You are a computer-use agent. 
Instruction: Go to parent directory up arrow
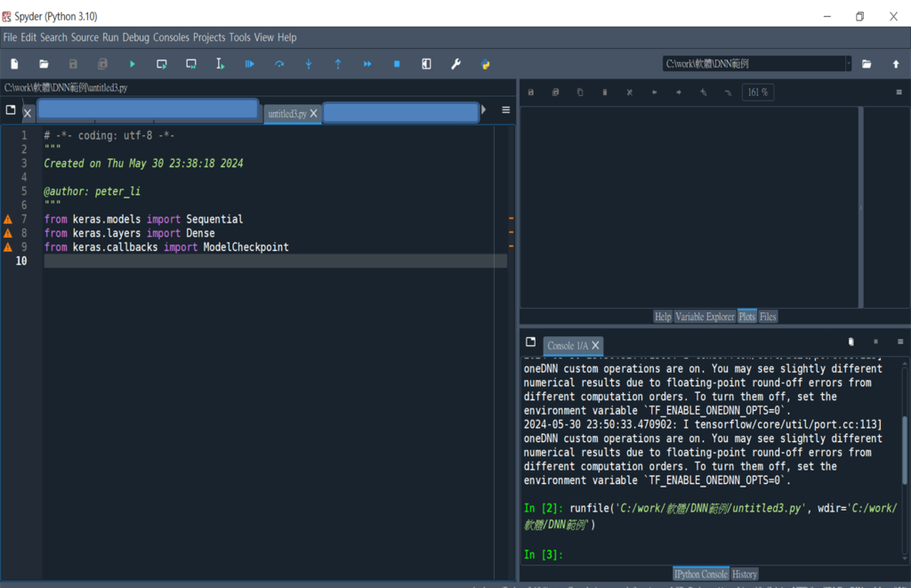896,64
